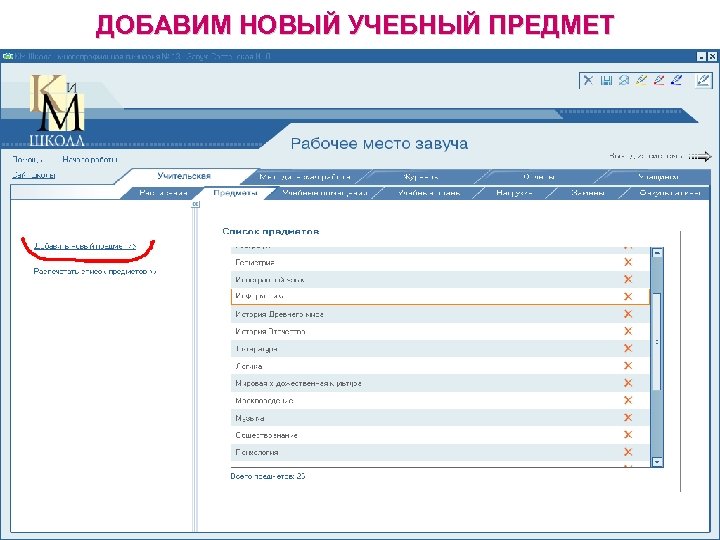
Task: Select the История Древнего мира row
Action: (x=440, y=314)
